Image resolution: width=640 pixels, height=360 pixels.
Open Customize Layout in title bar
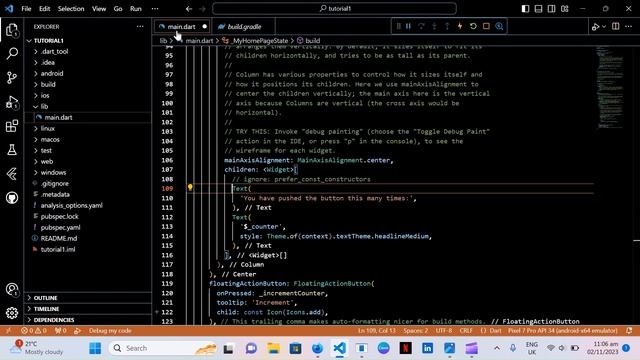coord(564,9)
